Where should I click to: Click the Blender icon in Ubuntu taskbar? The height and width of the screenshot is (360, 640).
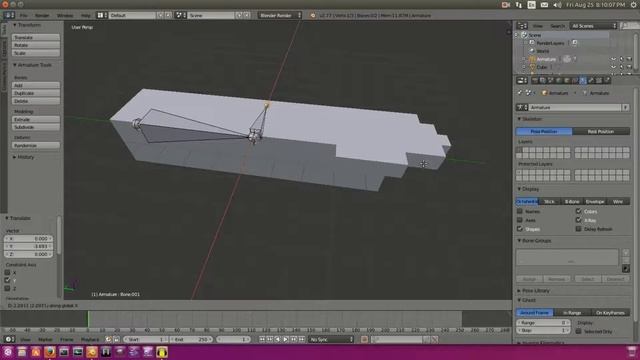(92, 352)
